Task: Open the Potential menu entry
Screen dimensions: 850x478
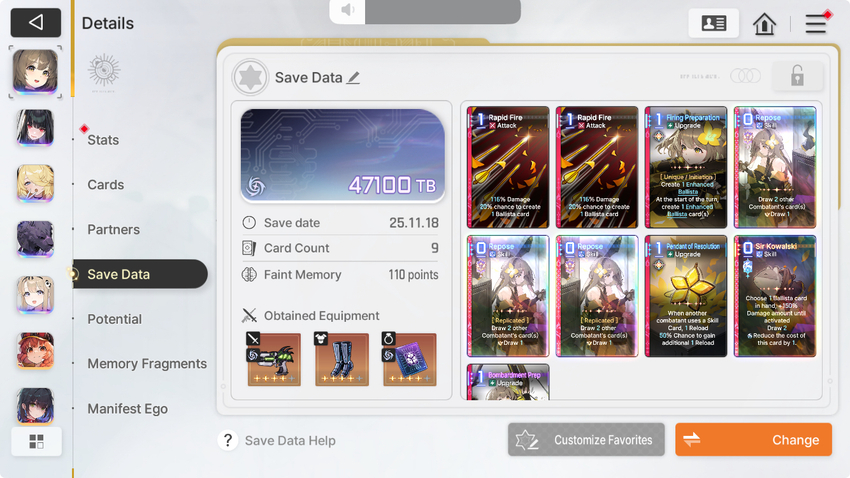Action: [x=114, y=319]
